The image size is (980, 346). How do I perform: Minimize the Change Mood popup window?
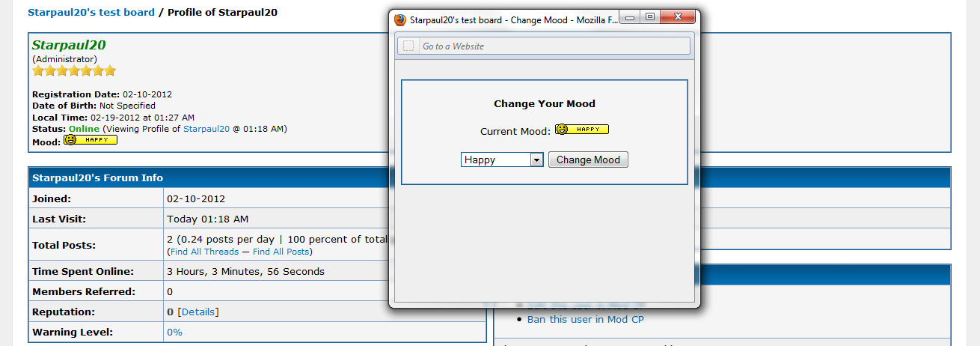(x=631, y=16)
